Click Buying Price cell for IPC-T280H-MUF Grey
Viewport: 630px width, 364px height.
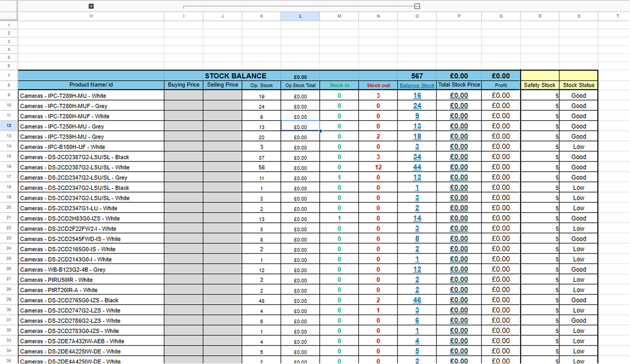[x=183, y=106]
